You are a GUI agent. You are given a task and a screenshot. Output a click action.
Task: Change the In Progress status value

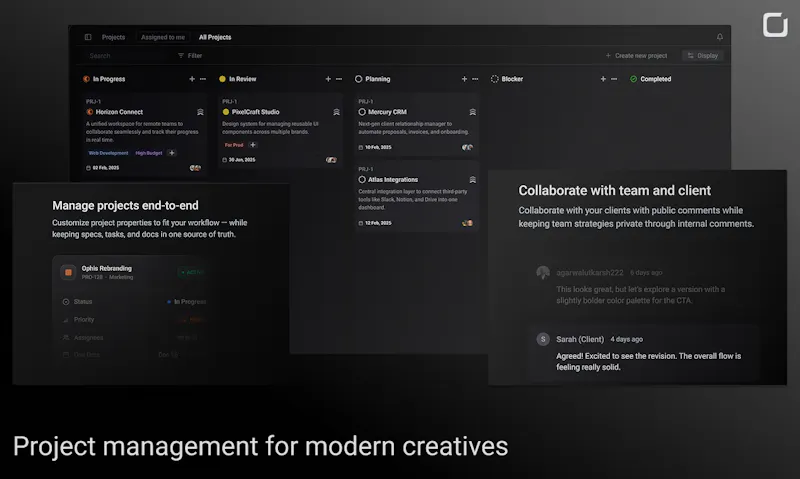[187, 302]
